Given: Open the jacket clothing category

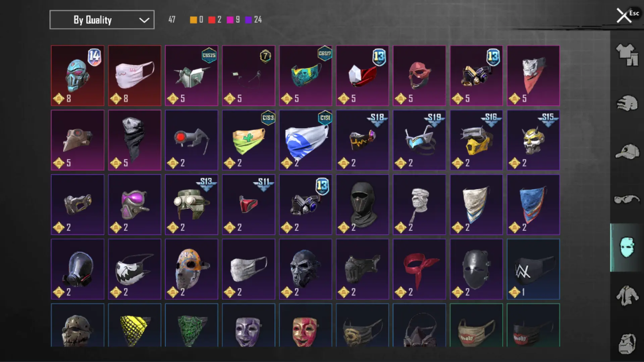Looking at the screenshot, I should (627, 296).
